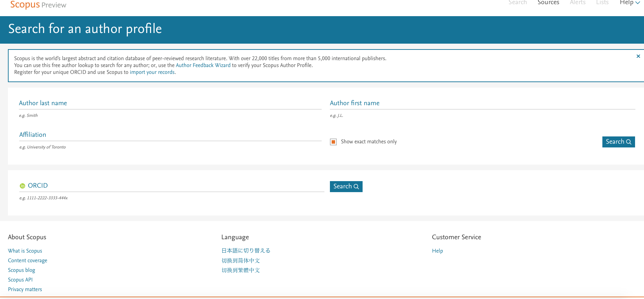The width and height of the screenshot is (644, 299).
Task: Open Content coverage link
Action: point(28,261)
